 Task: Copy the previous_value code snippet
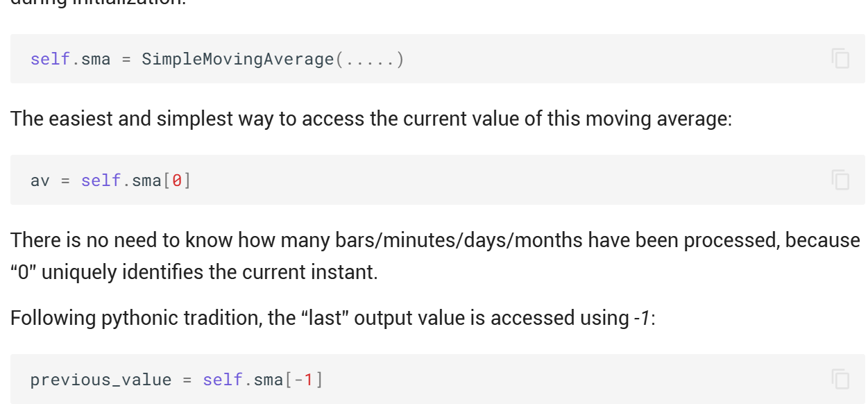click(x=840, y=379)
